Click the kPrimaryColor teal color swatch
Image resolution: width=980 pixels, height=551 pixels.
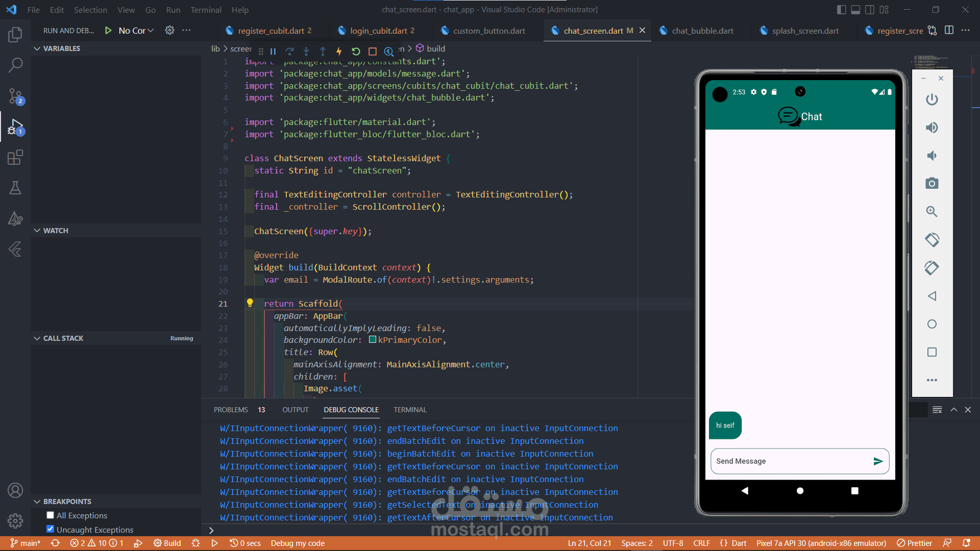(373, 340)
